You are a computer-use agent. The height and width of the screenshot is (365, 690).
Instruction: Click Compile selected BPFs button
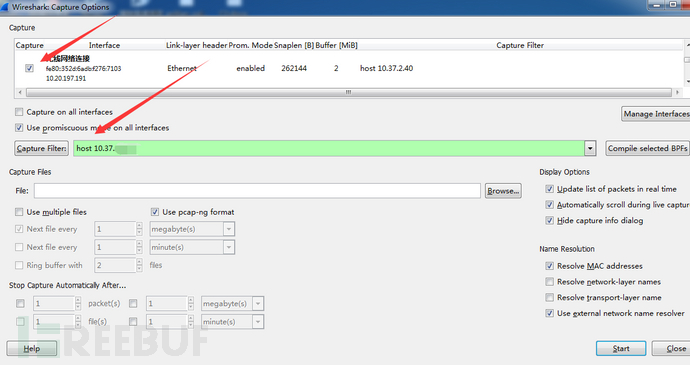pos(647,148)
